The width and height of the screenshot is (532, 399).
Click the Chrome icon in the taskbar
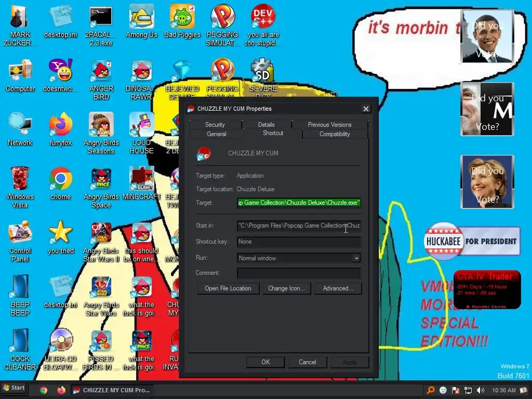click(x=44, y=390)
